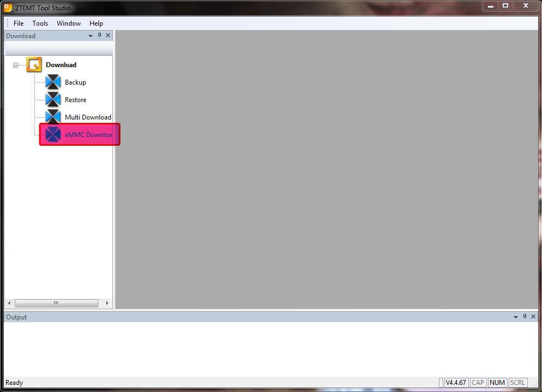
Task: Click the tree scrollbar right arrow
Action: [107, 303]
